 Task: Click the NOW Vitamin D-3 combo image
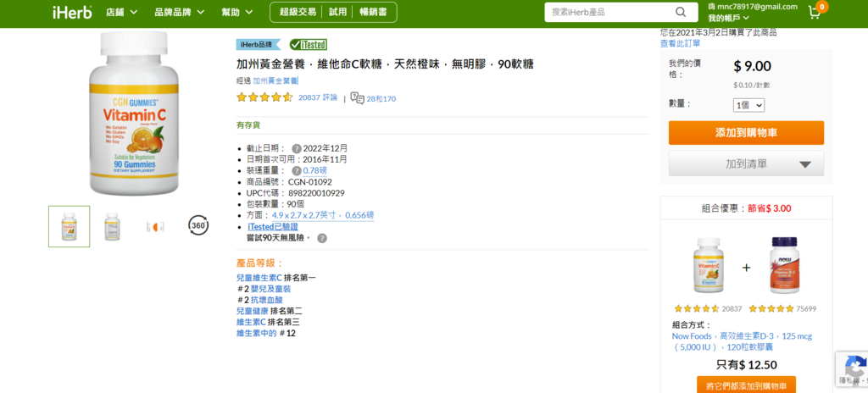pos(784,266)
